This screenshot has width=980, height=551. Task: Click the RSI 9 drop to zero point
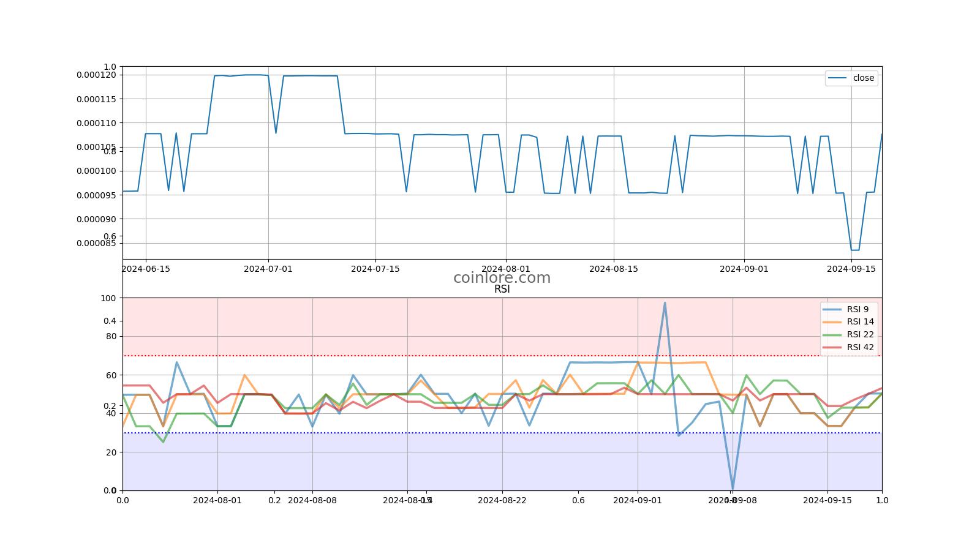point(733,489)
